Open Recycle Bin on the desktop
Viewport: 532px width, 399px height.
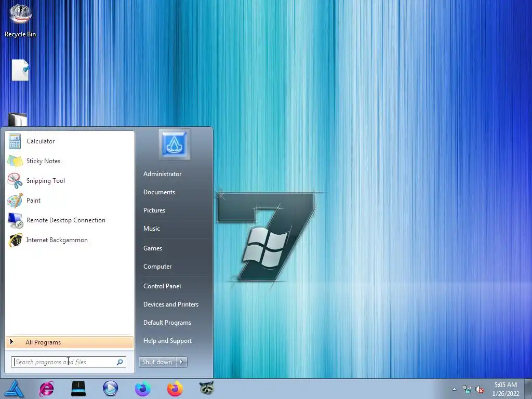click(20, 20)
